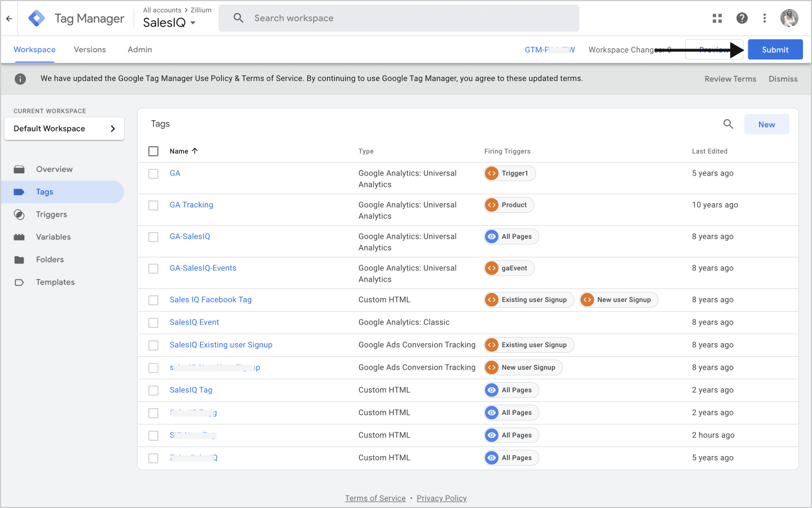Click the search icon in Tags panel
This screenshot has width=812, height=508.
[x=729, y=124]
